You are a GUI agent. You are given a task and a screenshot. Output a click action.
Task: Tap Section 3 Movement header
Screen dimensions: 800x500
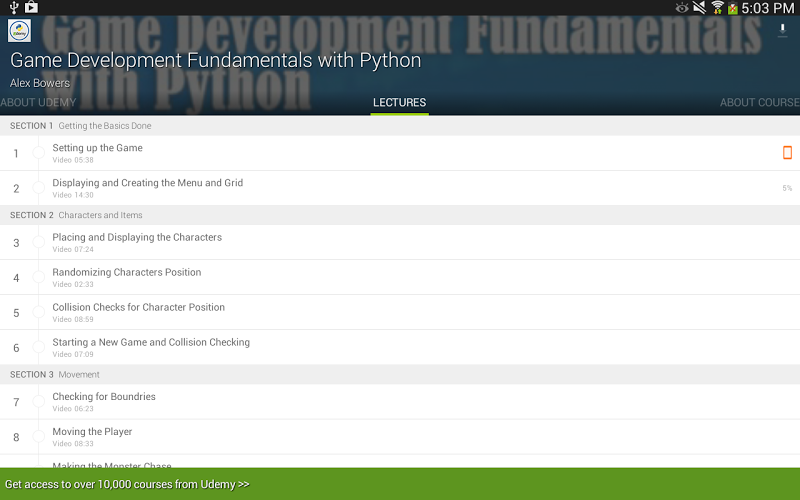(400, 374)
